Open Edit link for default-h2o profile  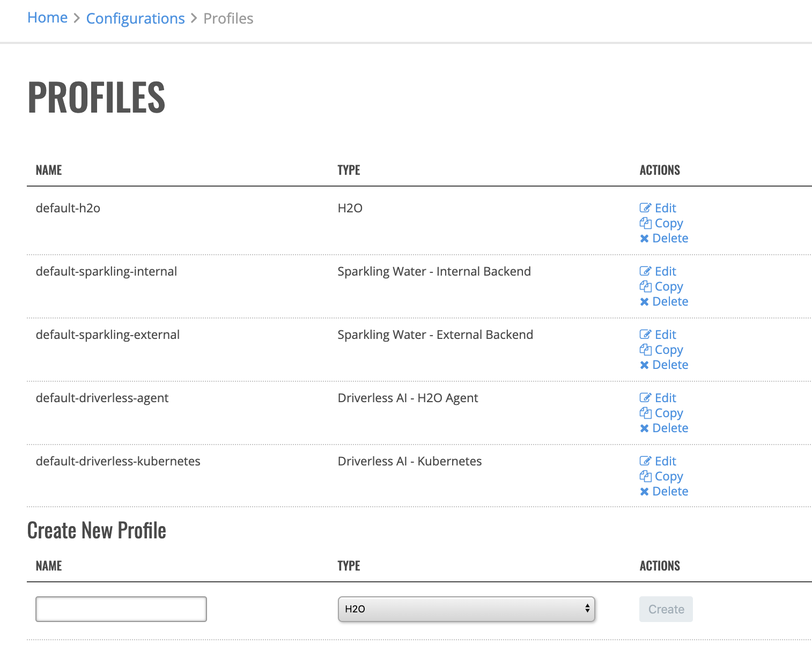tap(665, 208)
